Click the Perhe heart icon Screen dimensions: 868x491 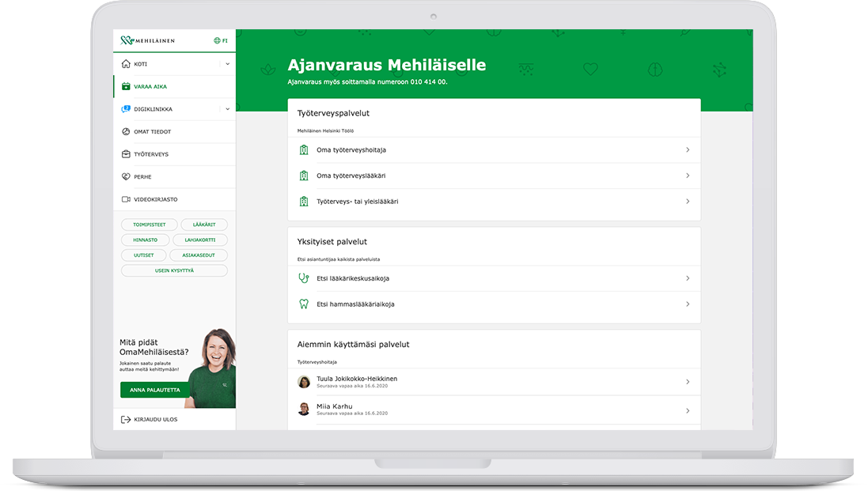(x=126, y=177)
